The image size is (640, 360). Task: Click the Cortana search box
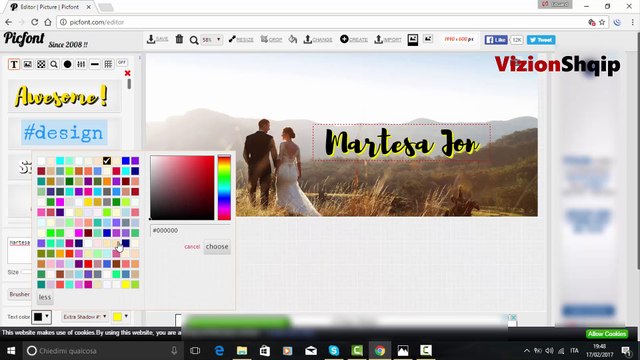tap(102, 351)
